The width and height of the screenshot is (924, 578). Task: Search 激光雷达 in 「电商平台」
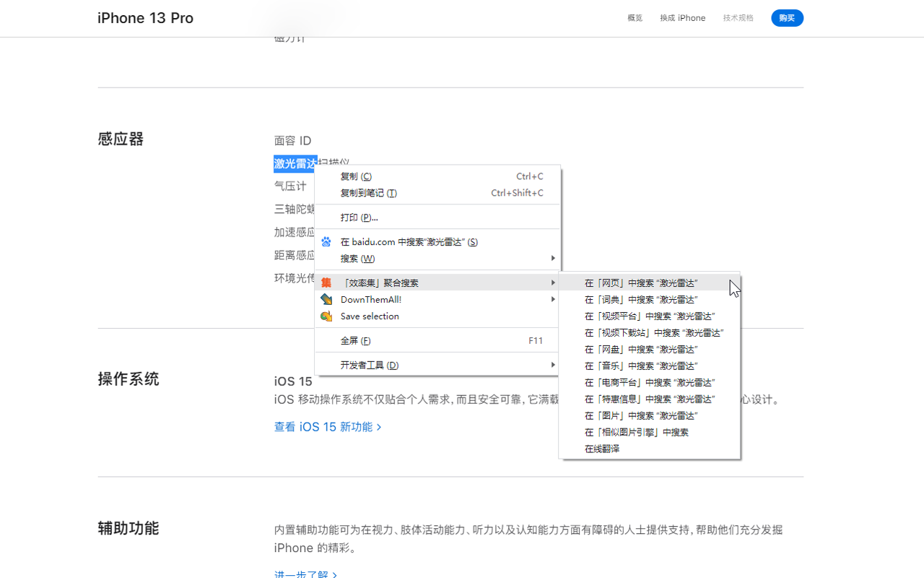pos(650,383)
